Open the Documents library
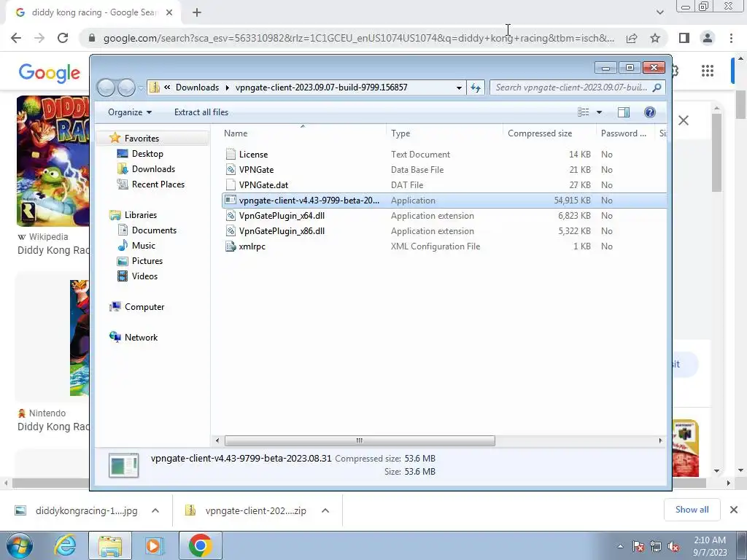 tap(154, 230)
